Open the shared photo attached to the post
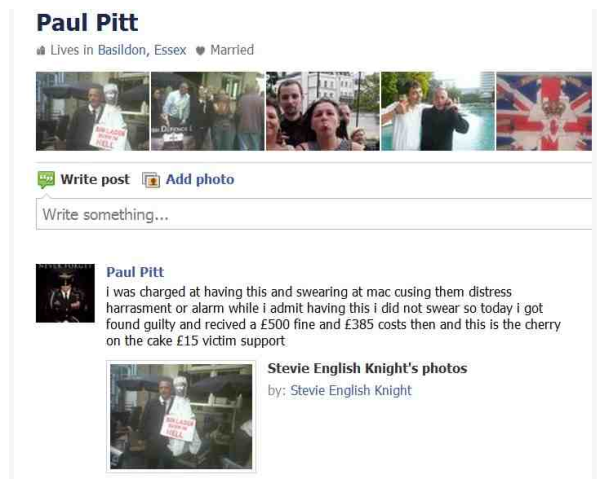 coord(181,417)
